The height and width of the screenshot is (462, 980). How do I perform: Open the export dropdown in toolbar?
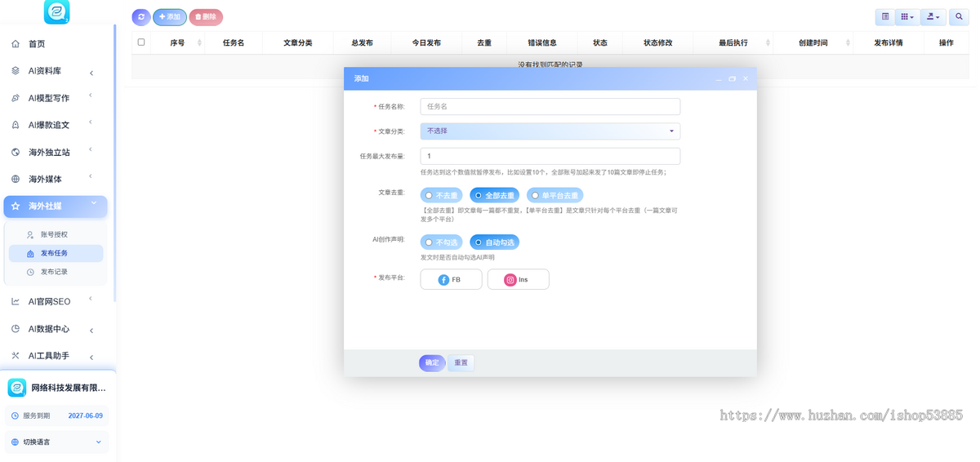[933, 16]
